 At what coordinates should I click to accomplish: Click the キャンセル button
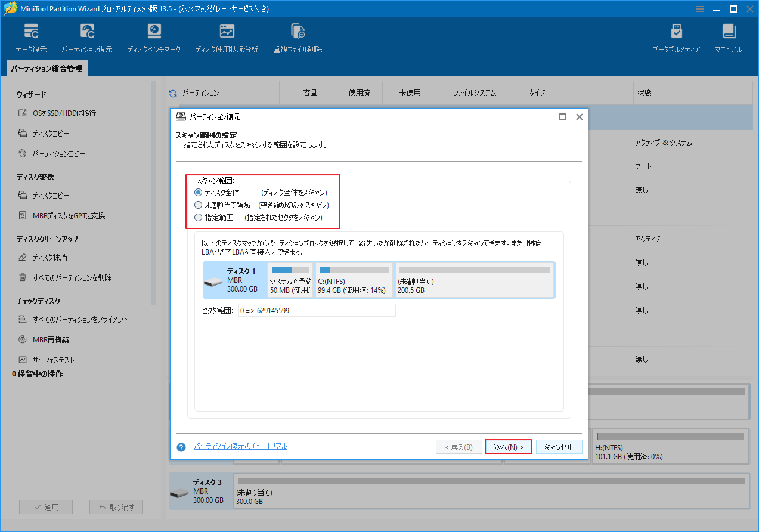[559, 446]
